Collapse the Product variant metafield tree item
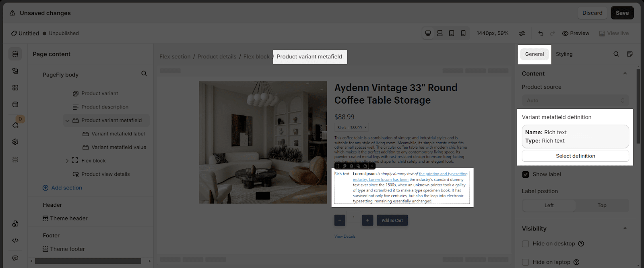644x268 pixels. click(x=67, y=120)
